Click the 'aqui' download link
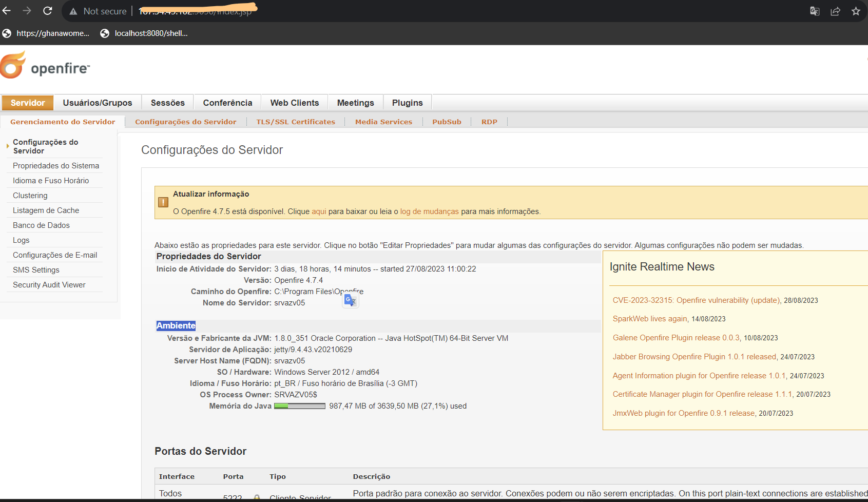Image resolution: width=868 pixels, height=502 pixels. (319, 211)
